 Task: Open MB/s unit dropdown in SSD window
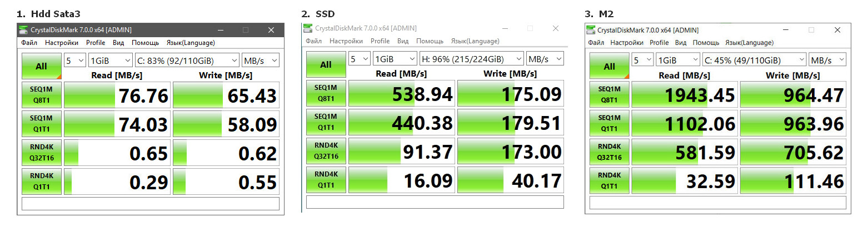click(x=545, y=59)
